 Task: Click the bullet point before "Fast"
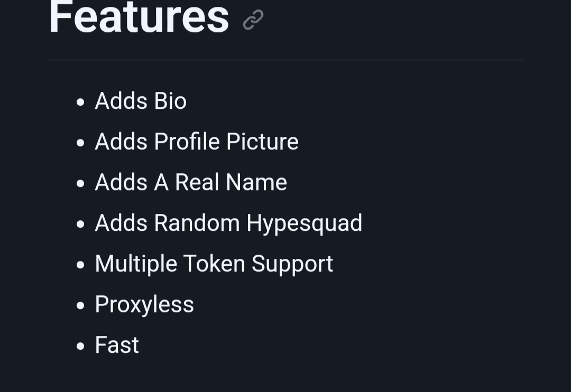point(80,346)
